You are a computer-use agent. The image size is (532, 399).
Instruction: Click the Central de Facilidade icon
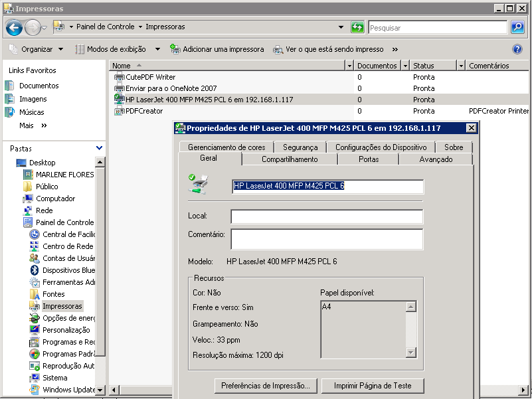point(35,234)
